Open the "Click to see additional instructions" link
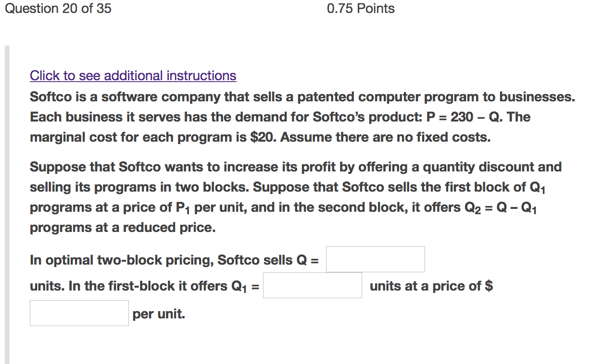Viewport: 603px width, 364px height. (133, 75)
